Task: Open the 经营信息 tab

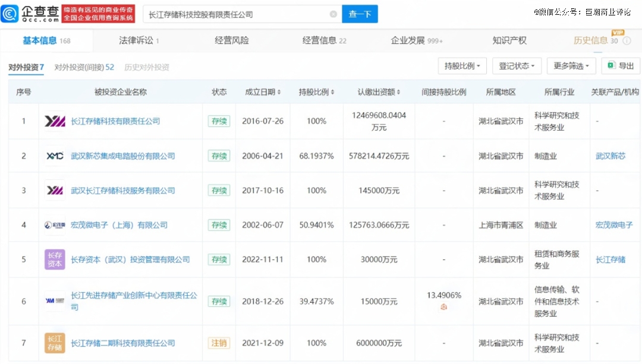Action: tap(325, 40)
